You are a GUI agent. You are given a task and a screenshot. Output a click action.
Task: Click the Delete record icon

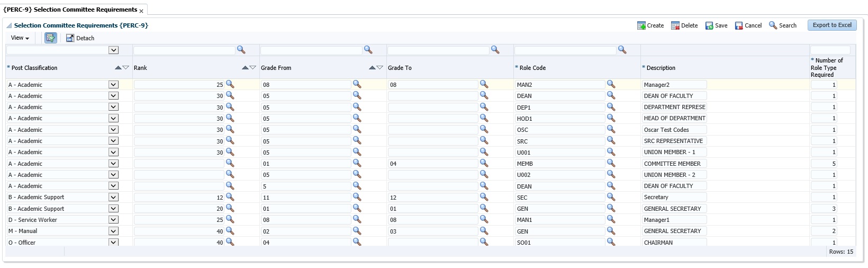point(675,25)
